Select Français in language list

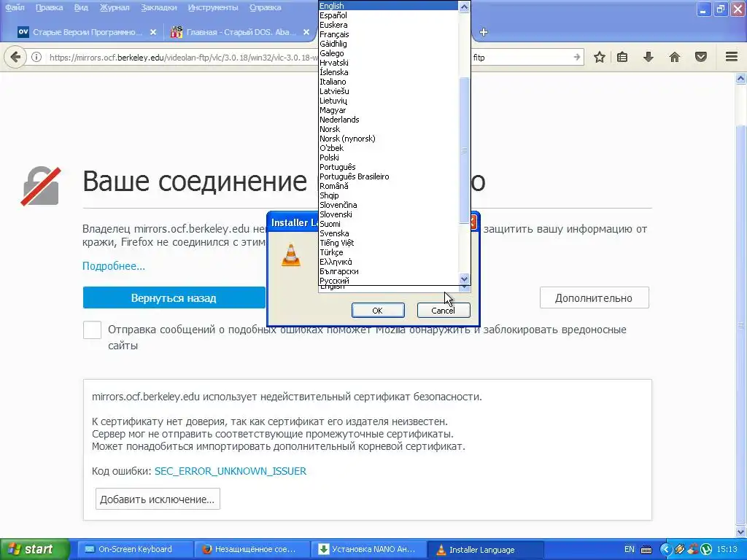click(x=388, y=34)
